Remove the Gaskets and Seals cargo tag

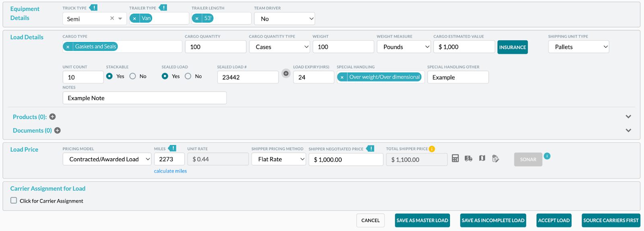click(x=68, y=47)
